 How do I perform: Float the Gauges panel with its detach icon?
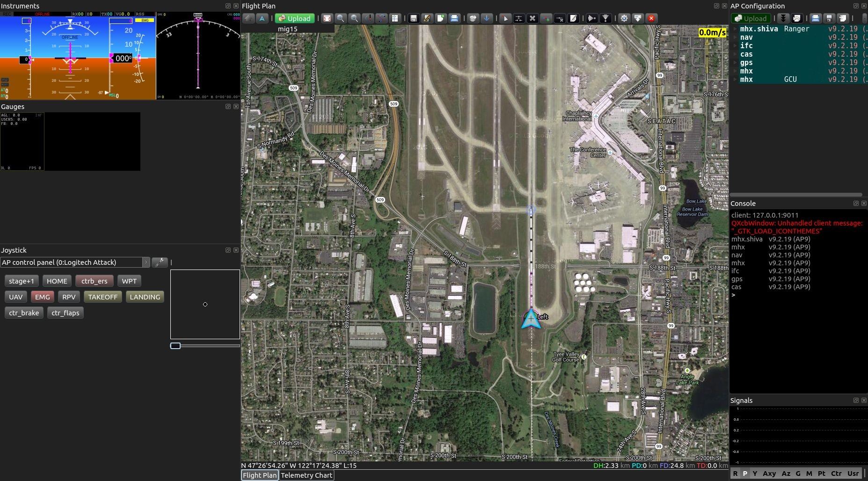(228, 107)
